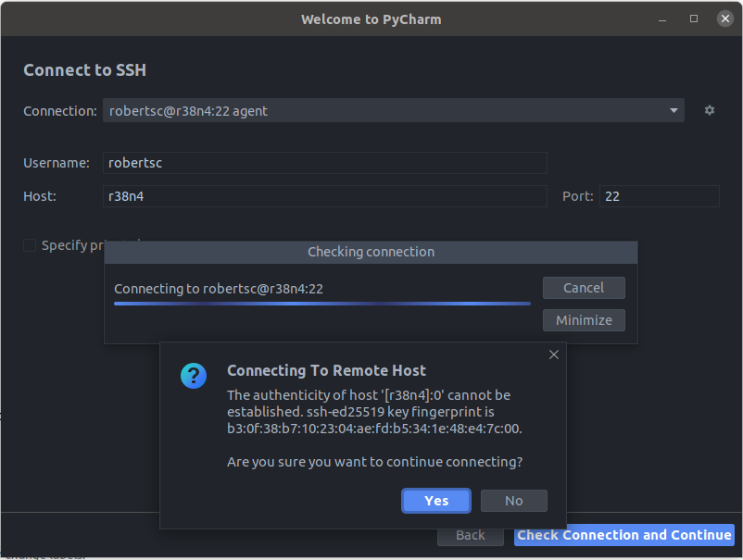Focus the Username field
This screenshot has width=743, height=560.
(324, 163)
